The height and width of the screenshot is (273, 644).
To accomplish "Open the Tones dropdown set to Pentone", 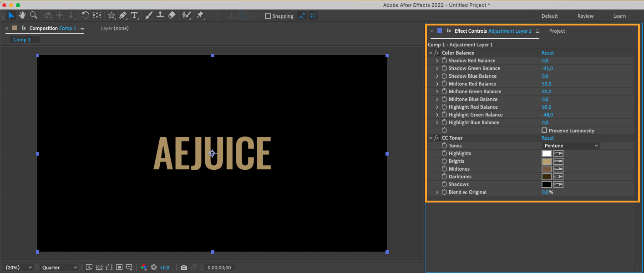I will point(571,146).
